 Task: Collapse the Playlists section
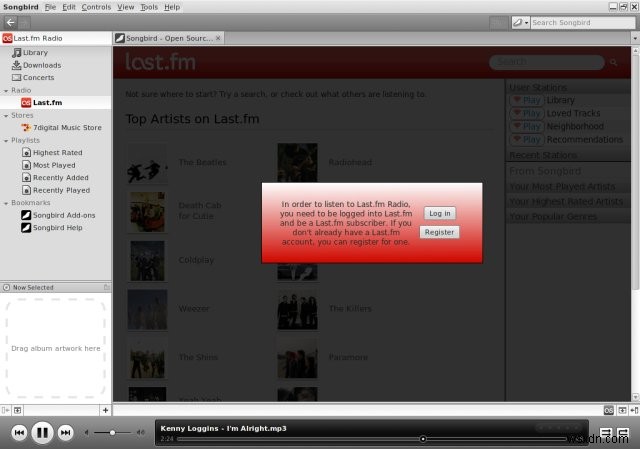click(6, 141)
